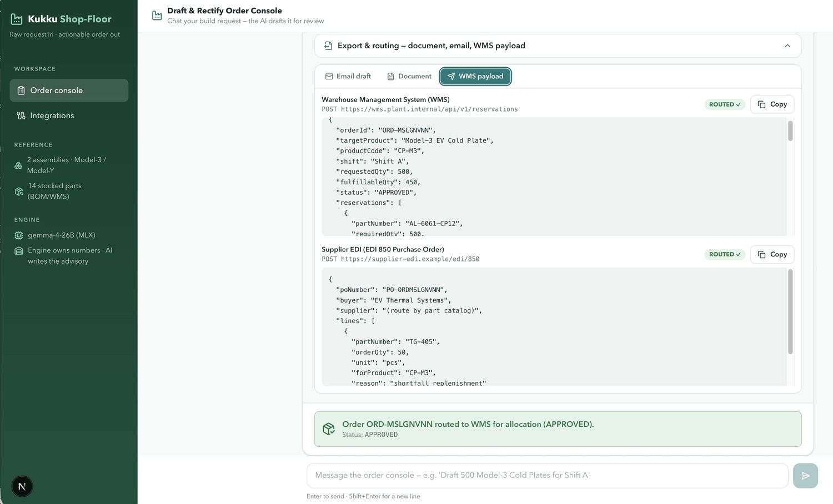
Task: Click the Order console clipboard icon
Action: point(21,90)
